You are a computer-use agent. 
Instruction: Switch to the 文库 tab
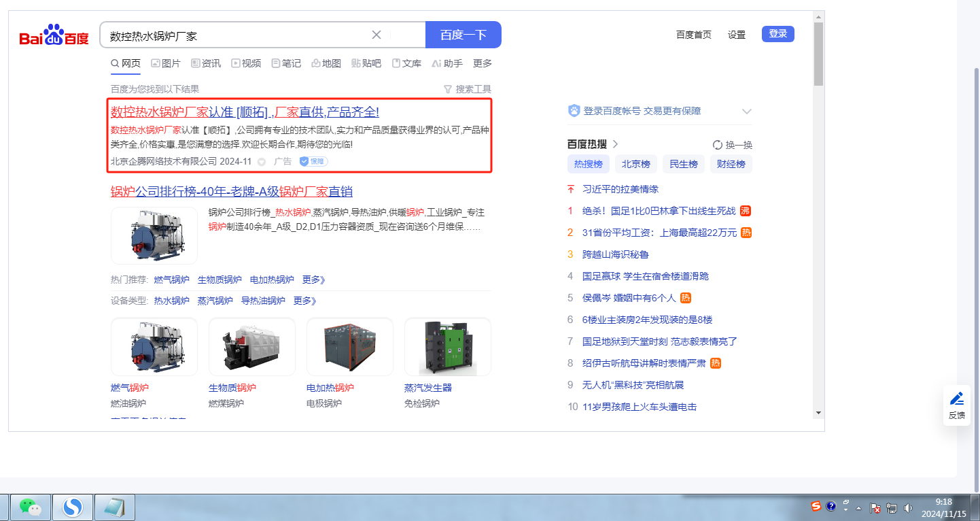[x=406, y=63]
